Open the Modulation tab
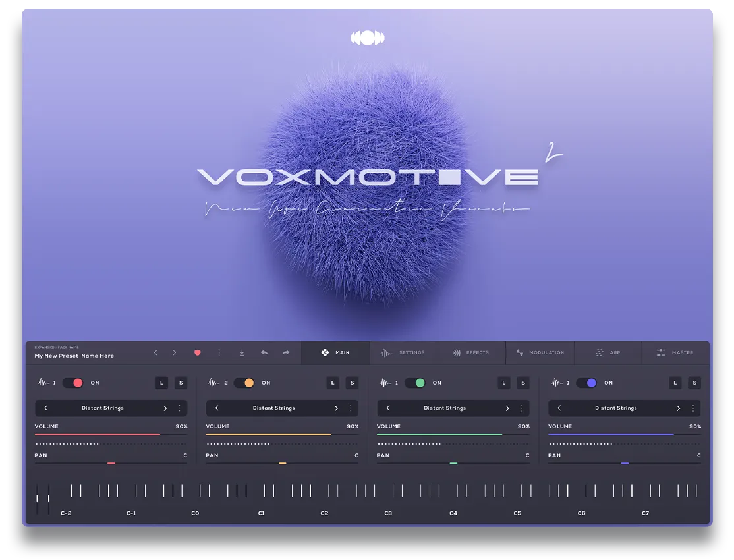Viewport: 734px width, 560px height. (540, 352)
